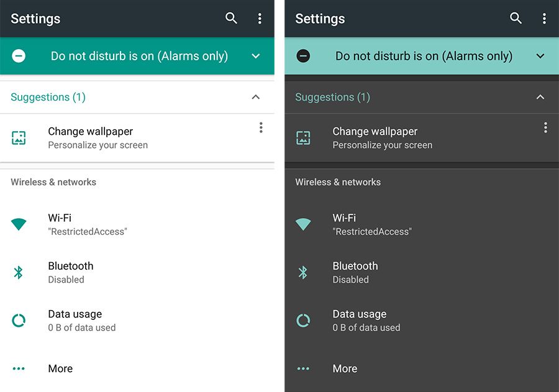The image size is (559, 392).
Task: Select Wi-Fi "RestrictedAccess" entry in dark theme
Action: (371, 224)
